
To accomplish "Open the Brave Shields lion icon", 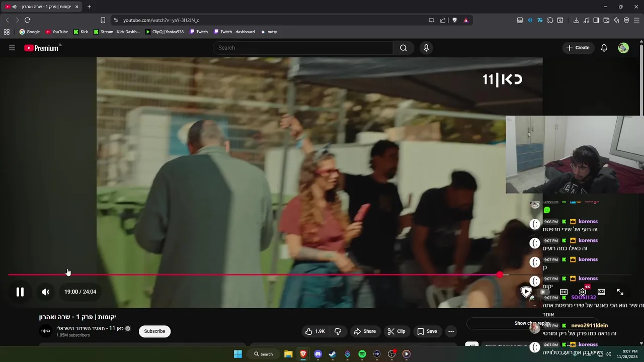I will pos(455,20).
